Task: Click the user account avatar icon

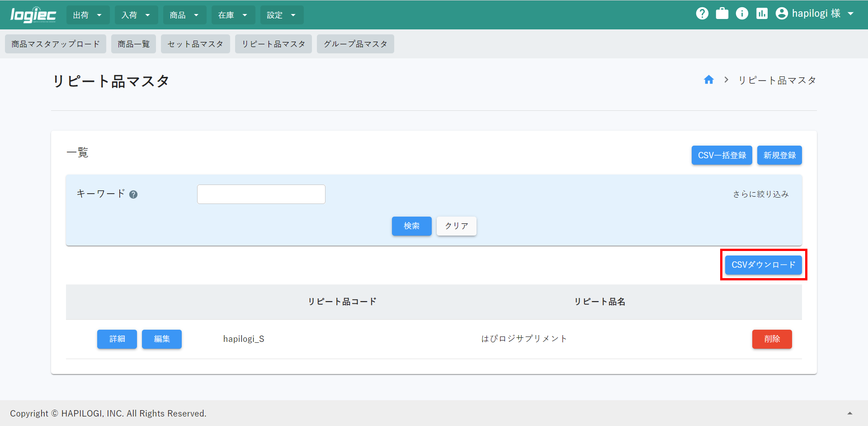Action: (x=782, y=14)
